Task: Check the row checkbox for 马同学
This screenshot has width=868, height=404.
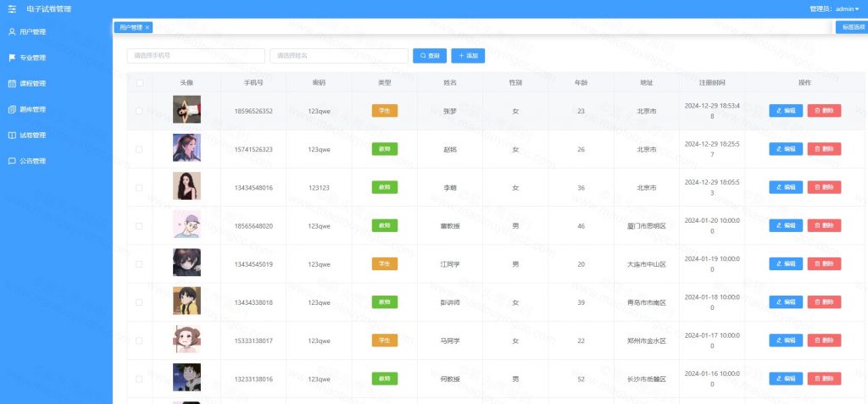Action: 139,341
